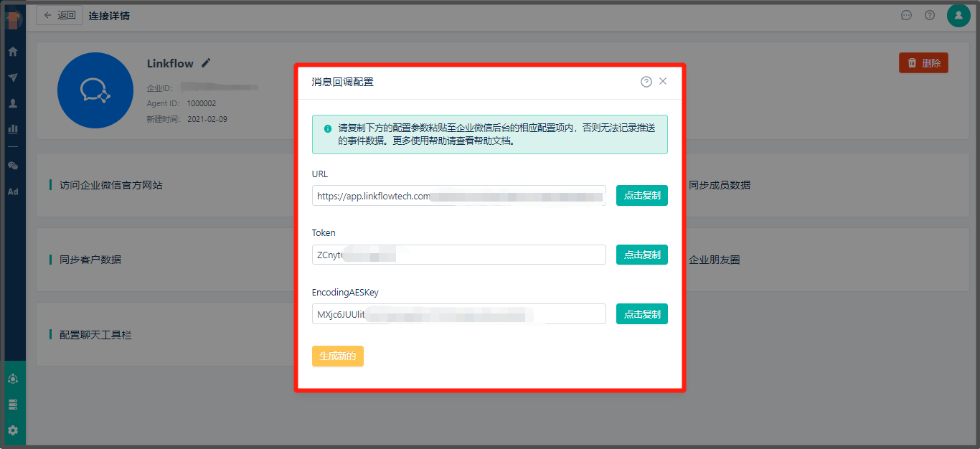Click into the URL input field

(x=459, y=196)
